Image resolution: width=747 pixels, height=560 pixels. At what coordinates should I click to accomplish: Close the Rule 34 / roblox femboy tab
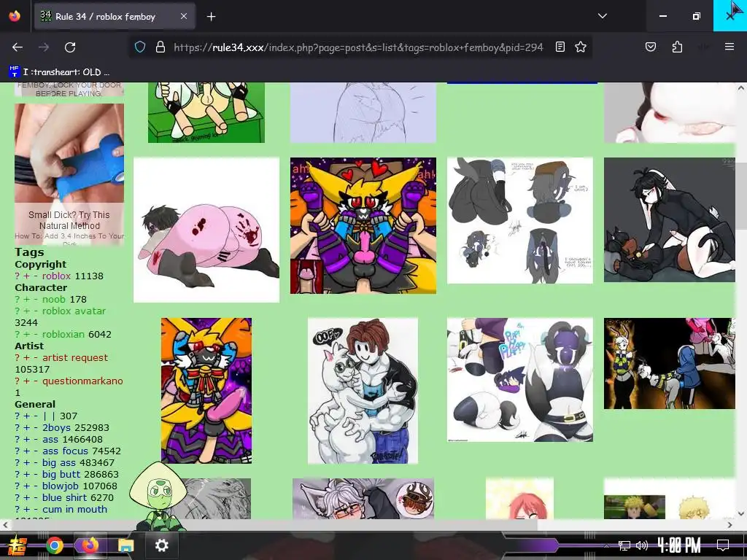184,16
